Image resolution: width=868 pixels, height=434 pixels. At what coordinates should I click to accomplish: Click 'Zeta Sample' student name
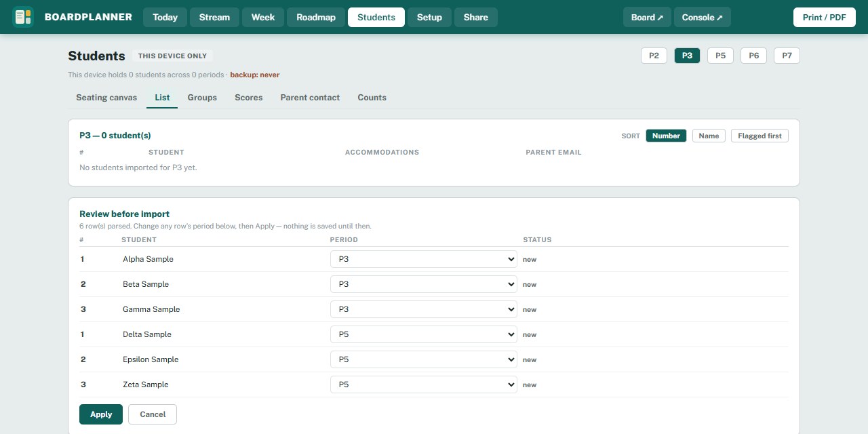pyautogui.click(x=146, y=384)
